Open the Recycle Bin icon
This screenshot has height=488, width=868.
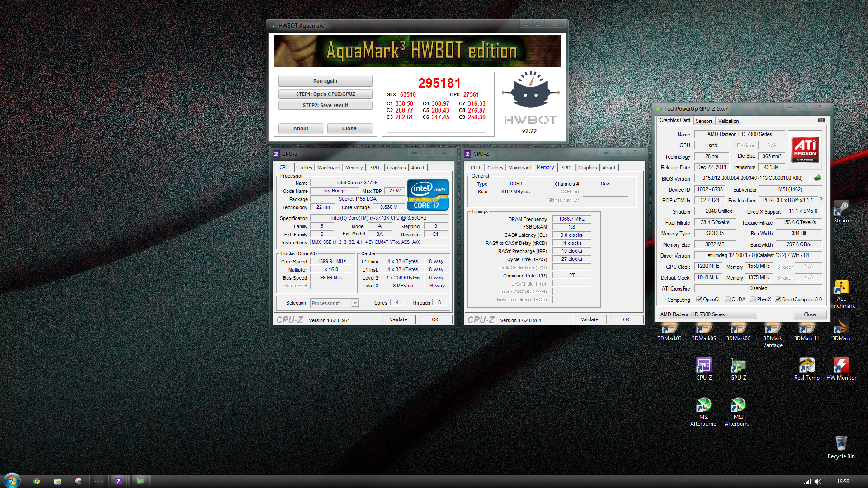[841, 447]
